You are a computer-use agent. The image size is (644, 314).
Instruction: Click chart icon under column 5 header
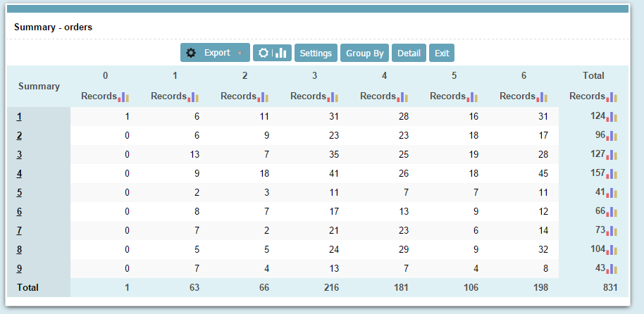pos(471,97)
